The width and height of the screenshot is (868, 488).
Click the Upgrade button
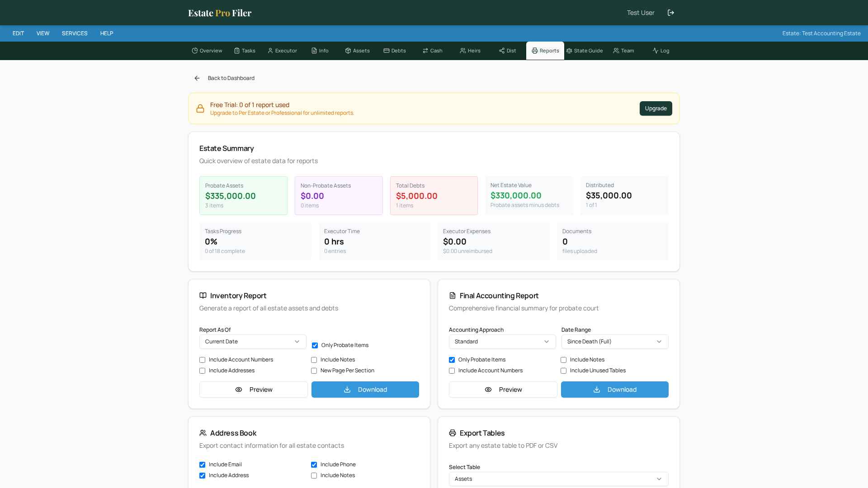click(x=656, y=108)
